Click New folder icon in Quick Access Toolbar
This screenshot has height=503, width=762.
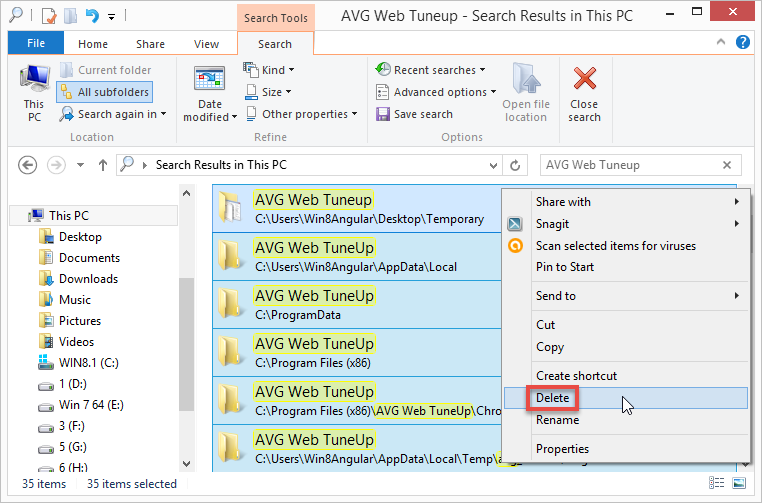(x=71, y=16)
